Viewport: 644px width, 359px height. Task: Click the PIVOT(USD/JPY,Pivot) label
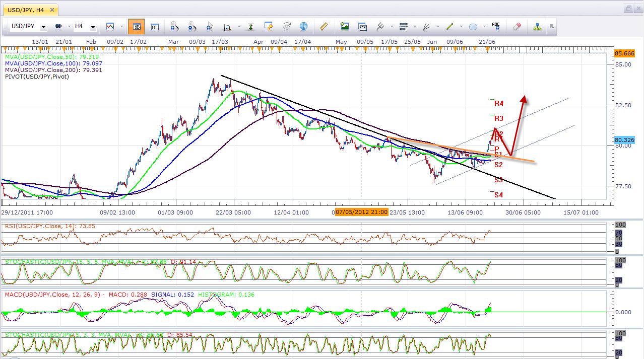(37, 77)
